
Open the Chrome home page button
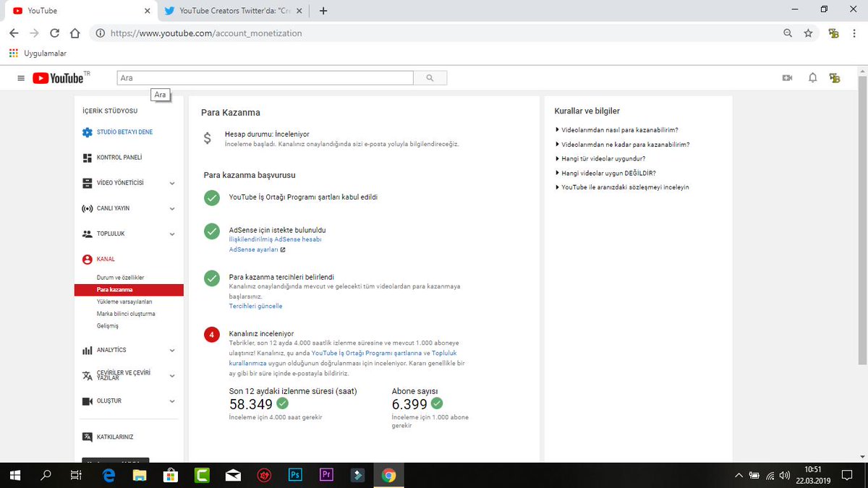click(75, 33)
